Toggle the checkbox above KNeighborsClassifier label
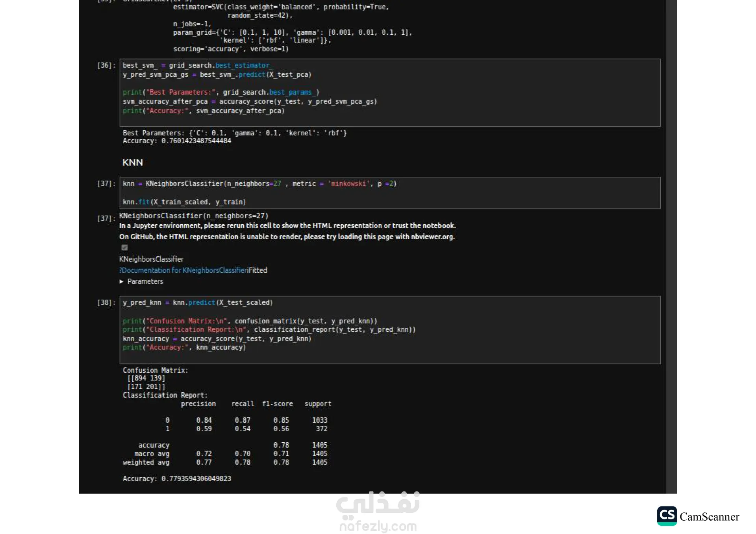The width and height of the screenshot is (756, 534). pyautogui.click(x=124, y=248)
